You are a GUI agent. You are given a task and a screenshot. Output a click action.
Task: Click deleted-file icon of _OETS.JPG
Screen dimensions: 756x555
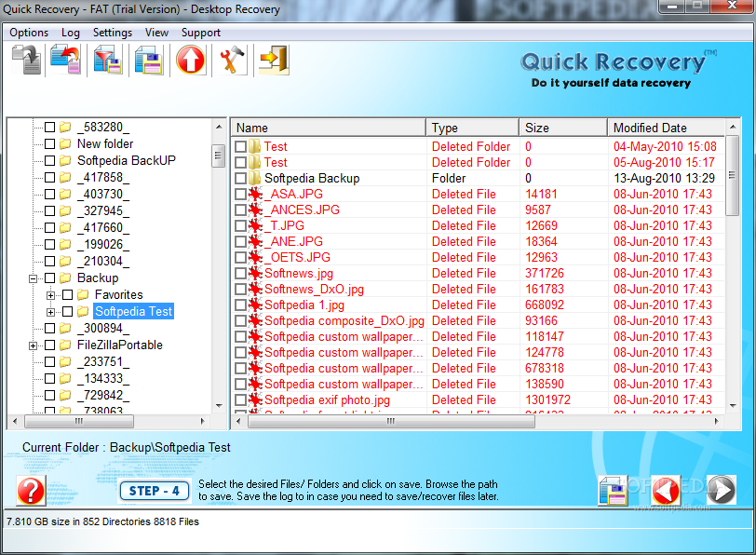tap(255, 258)
